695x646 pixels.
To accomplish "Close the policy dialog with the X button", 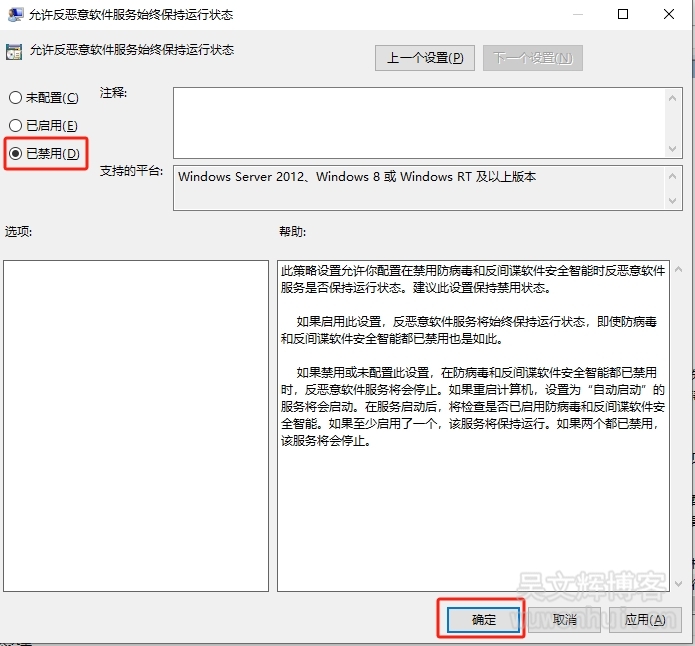I will [x=669, y=15].
